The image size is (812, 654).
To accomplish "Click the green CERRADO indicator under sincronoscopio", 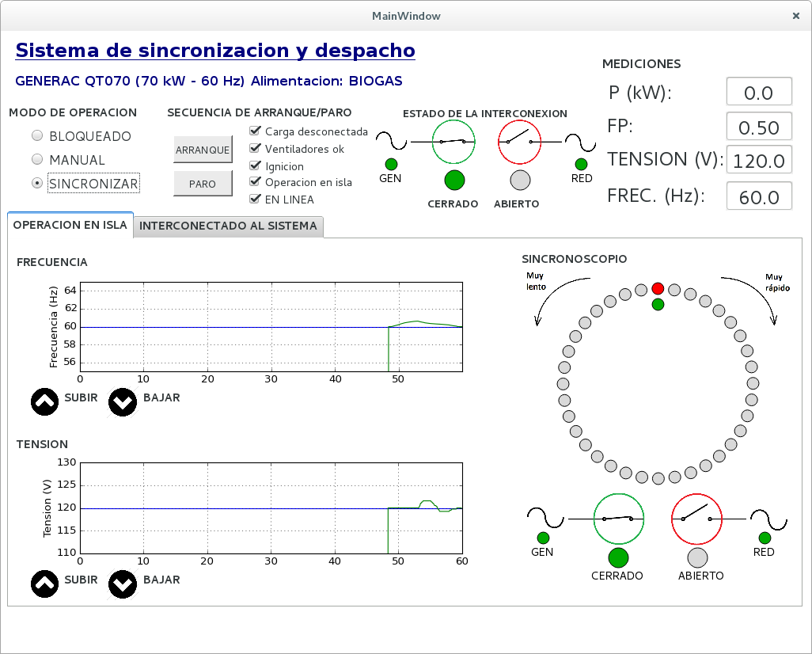I will coord(618,557).
